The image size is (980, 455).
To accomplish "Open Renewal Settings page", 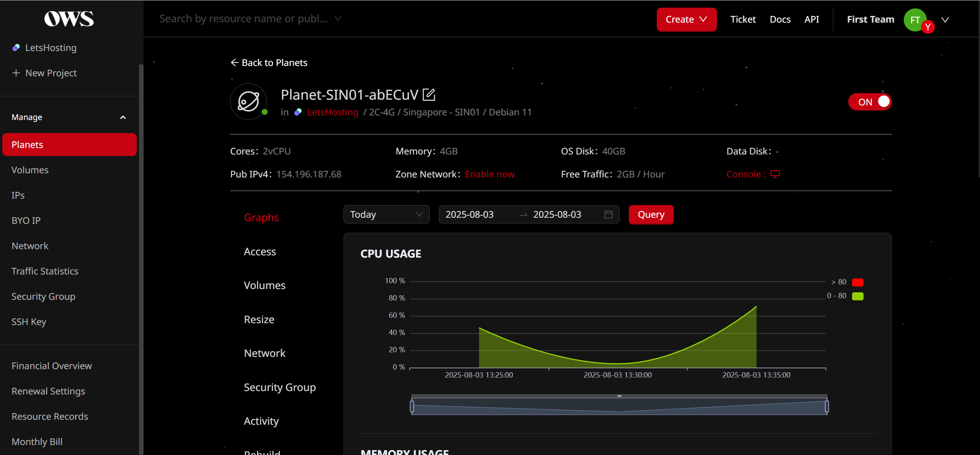I will [48, 391].
